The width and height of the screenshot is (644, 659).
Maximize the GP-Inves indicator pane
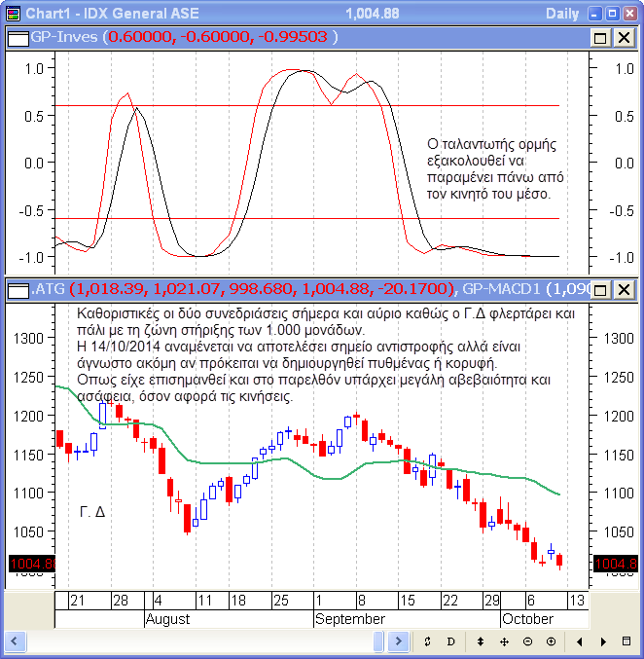pos(600,37)
